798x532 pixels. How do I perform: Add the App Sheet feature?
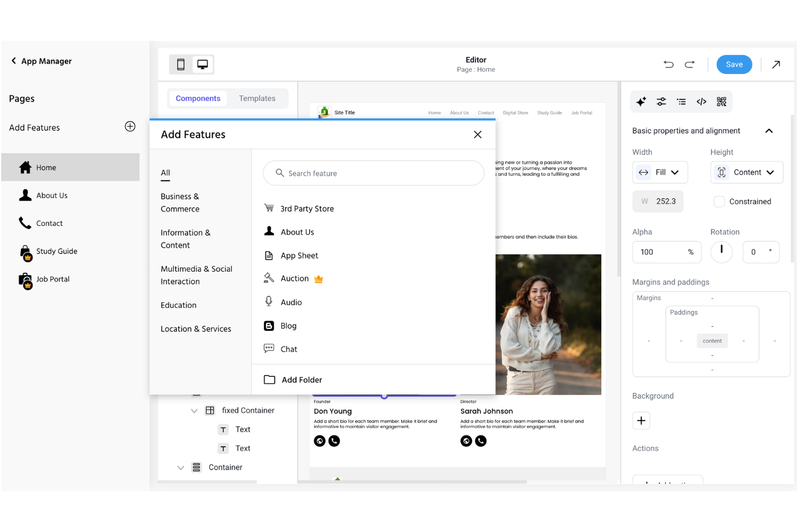pyautogui.click(x=291, y=255)
